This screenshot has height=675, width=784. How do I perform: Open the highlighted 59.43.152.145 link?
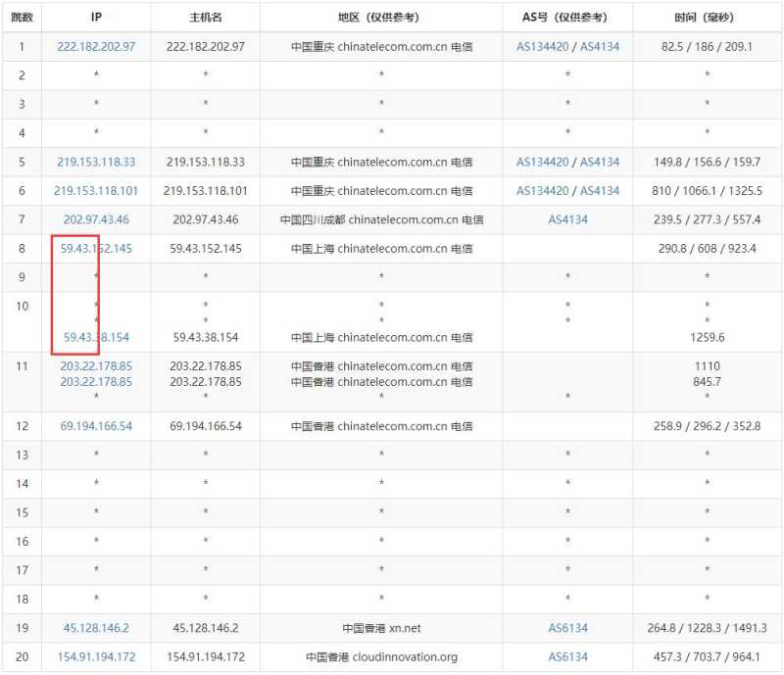(x=95, y=249)
